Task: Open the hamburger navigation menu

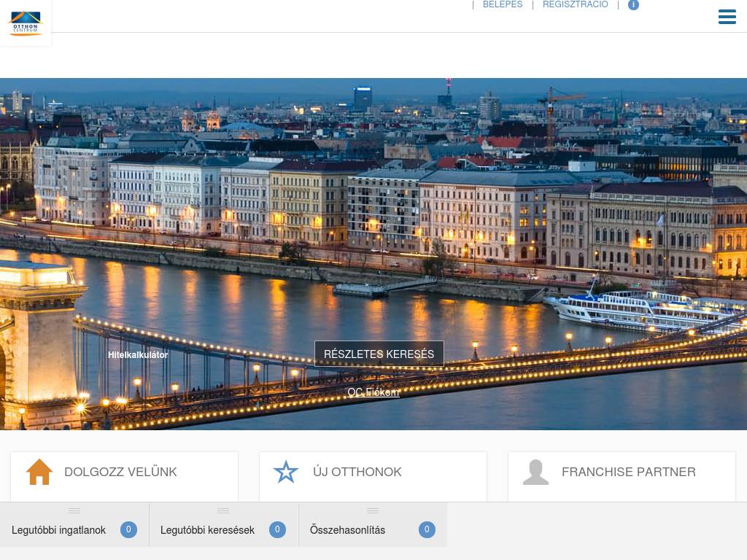Action: (x=727, y=17)
